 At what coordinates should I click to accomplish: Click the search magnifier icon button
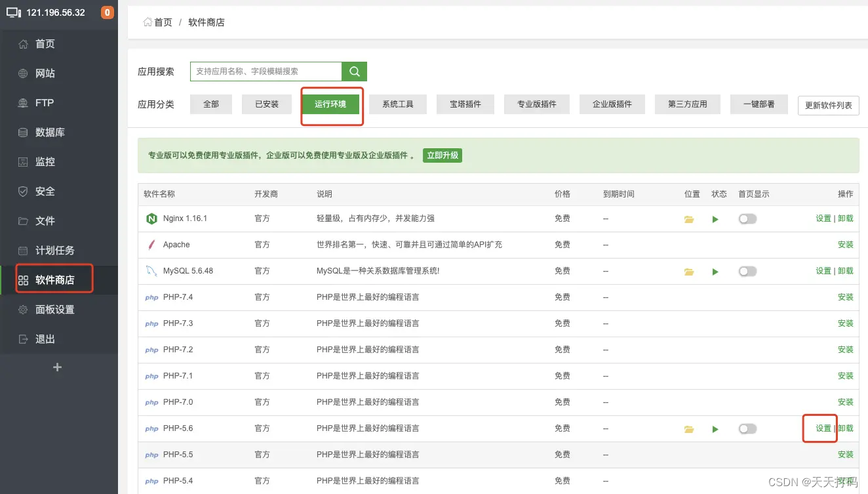click(x=355, y=72)
